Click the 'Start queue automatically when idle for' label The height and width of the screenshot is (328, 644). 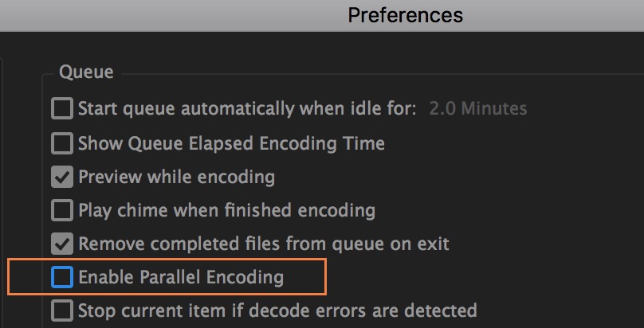coord(247,108)
